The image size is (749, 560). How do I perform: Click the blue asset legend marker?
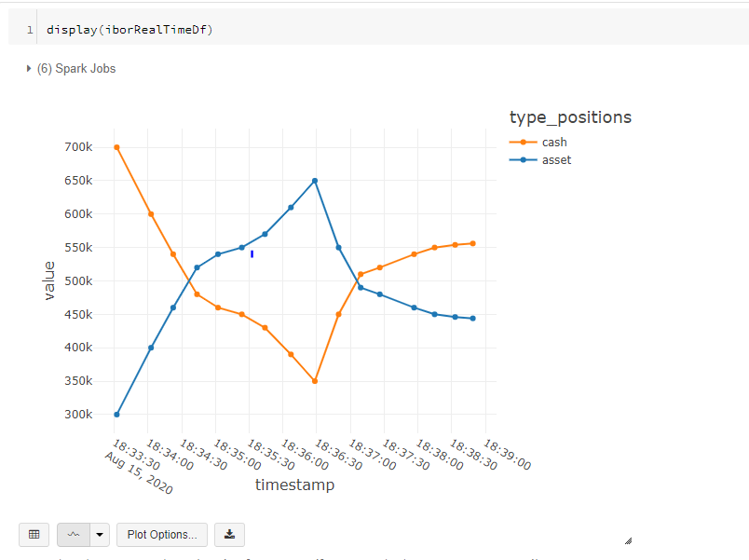[523, 160]
